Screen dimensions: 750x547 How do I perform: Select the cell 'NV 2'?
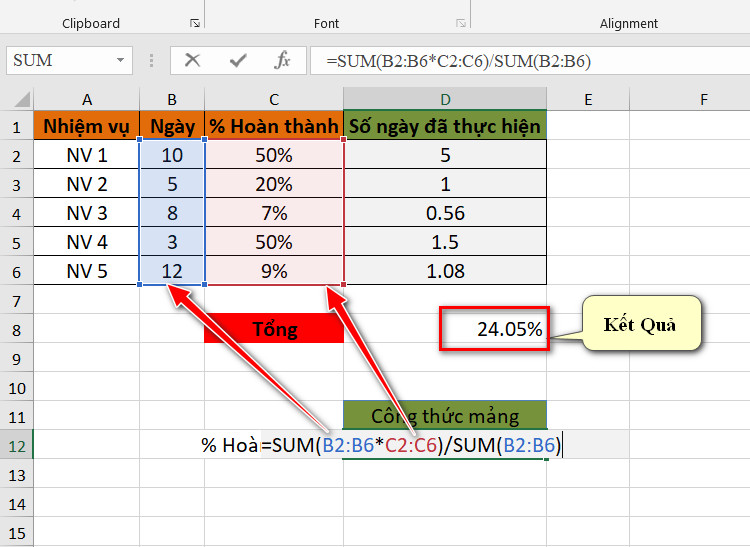point(87,184)
